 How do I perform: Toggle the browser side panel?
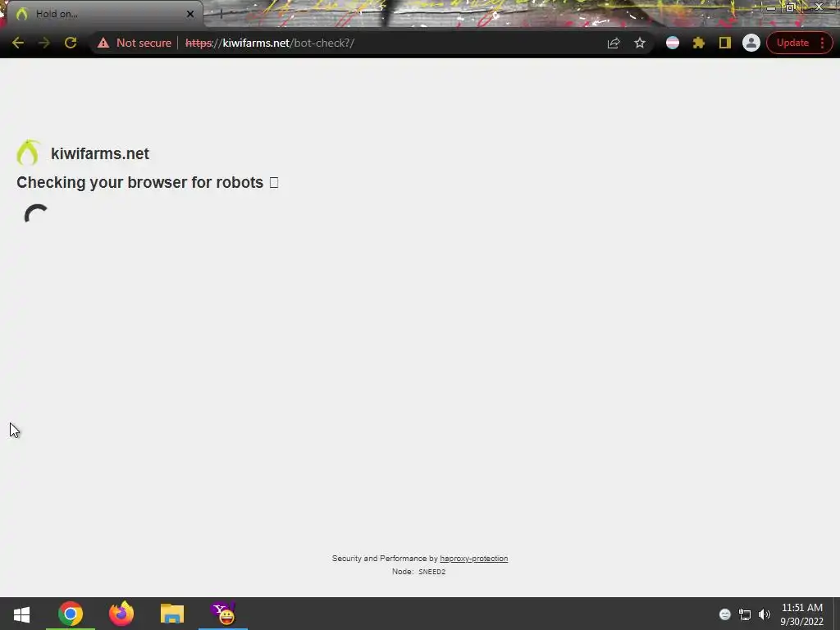(x=725, y=43)
